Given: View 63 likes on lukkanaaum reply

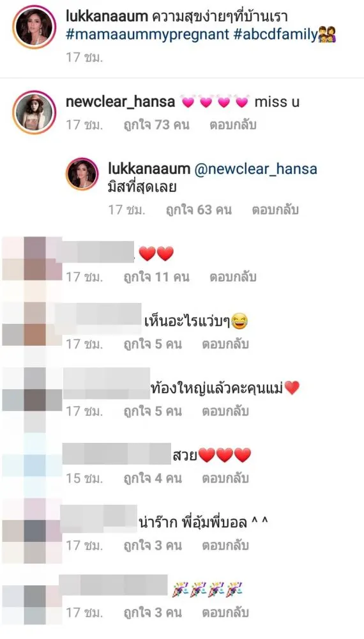Looking at the screenshot, I should coord(199,210).
